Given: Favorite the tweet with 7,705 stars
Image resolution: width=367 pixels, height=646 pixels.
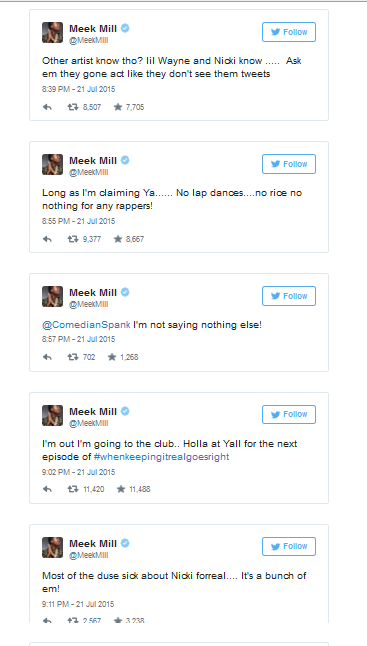Looking at the screenshot, I should click(x=118, y=107).
